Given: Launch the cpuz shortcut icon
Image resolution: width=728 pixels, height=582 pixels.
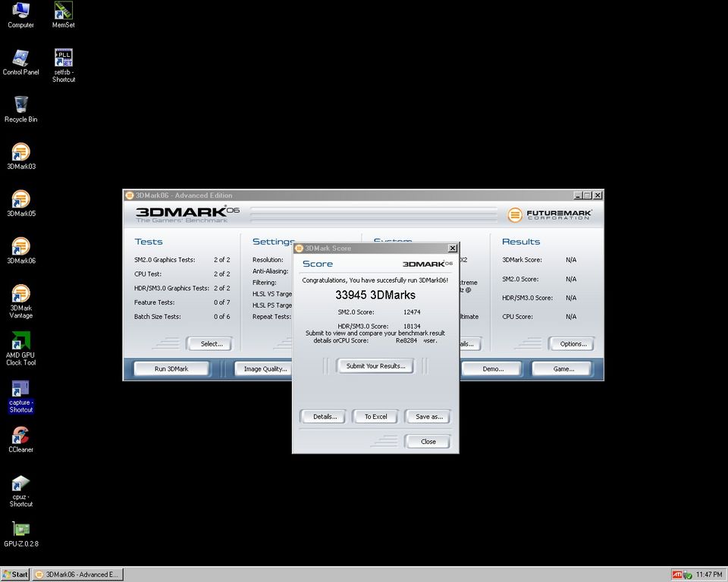Looking at the screenshot, I should pos(21,491).
